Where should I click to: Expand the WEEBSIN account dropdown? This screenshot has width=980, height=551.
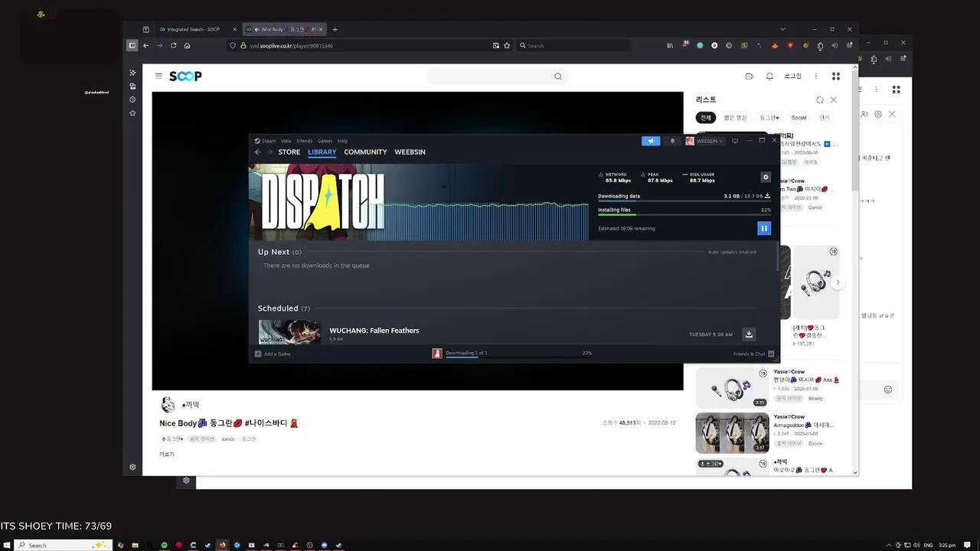pos(704,141)
